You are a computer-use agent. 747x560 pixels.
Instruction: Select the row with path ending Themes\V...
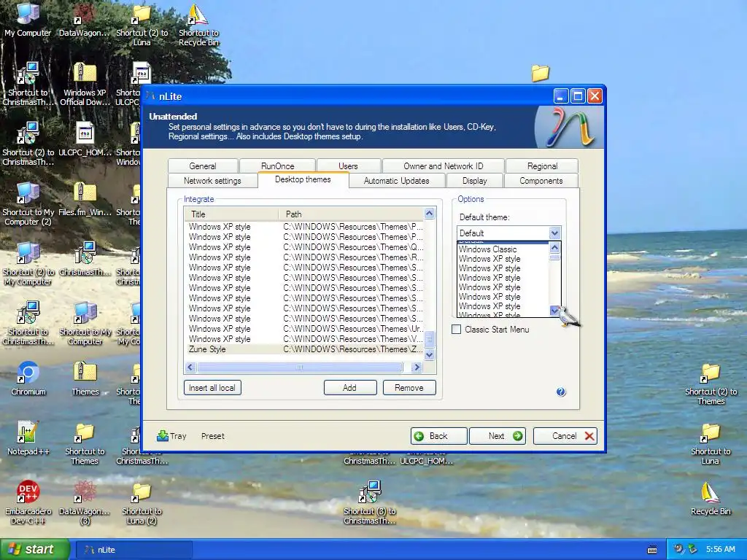click(304, 339)
